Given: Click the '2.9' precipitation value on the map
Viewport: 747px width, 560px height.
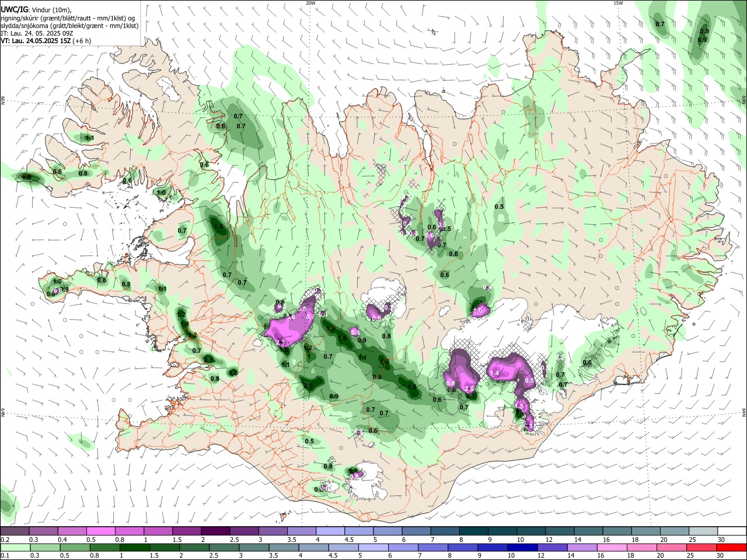Looking at the screenshot, I should pos(472,395).
